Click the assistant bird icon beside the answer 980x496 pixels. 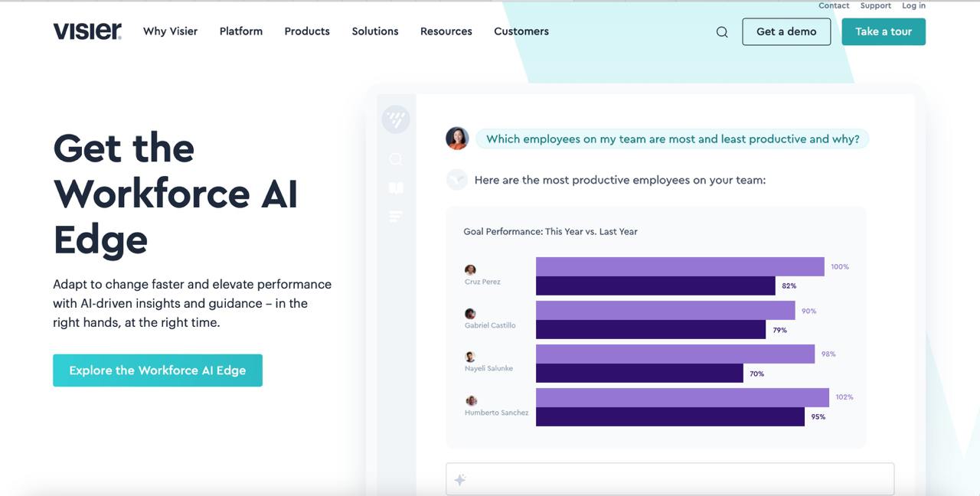tap(457, 180)
